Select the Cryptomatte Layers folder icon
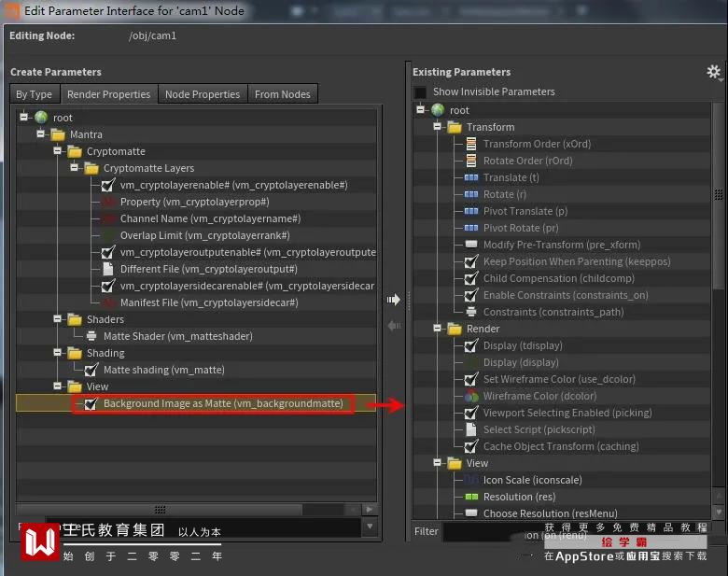Screen dimensions: 728x576 tap(91, 168)
